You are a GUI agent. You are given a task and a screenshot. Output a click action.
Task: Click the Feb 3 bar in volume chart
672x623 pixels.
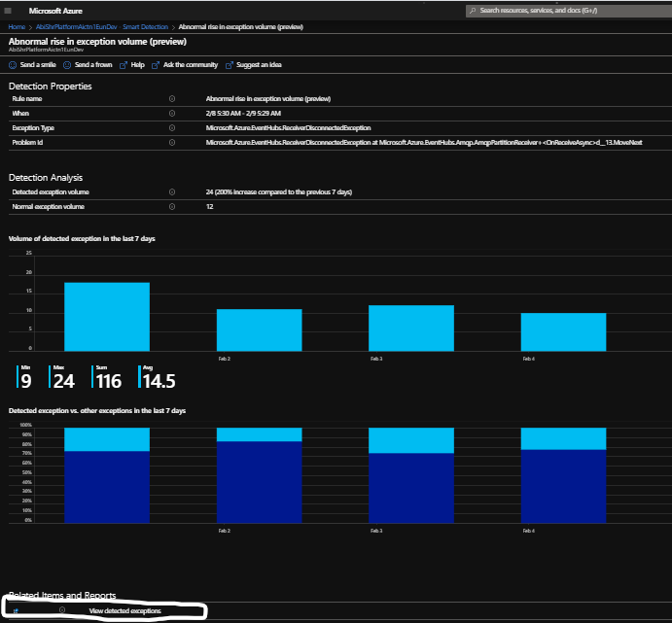(x=411, y=329)
